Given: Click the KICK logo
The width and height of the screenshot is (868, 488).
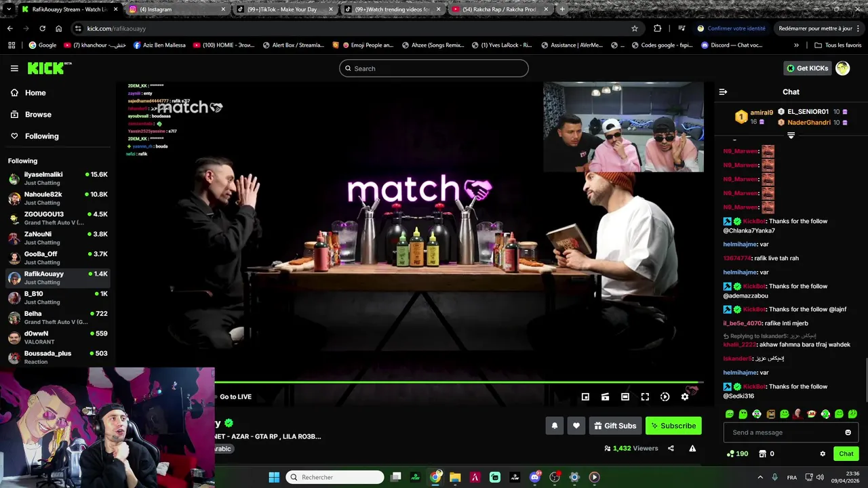Looking at the screenshot, I should pos(49,68).
